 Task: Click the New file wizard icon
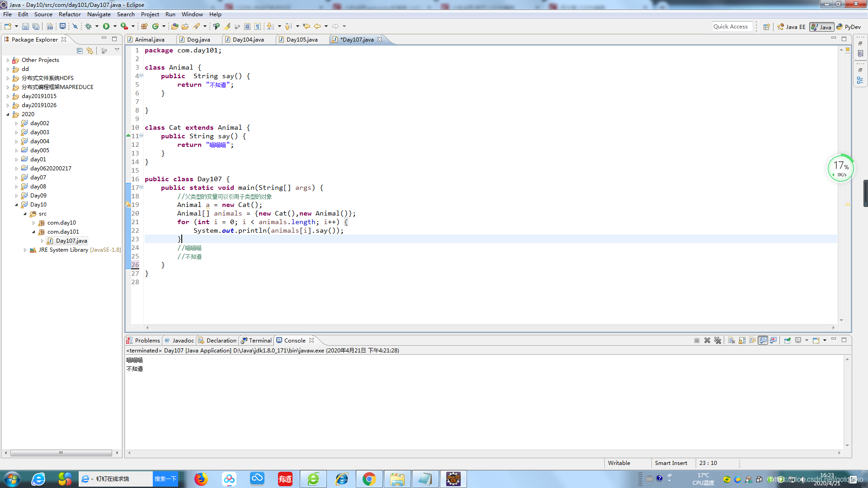click(x=8, y=27)
